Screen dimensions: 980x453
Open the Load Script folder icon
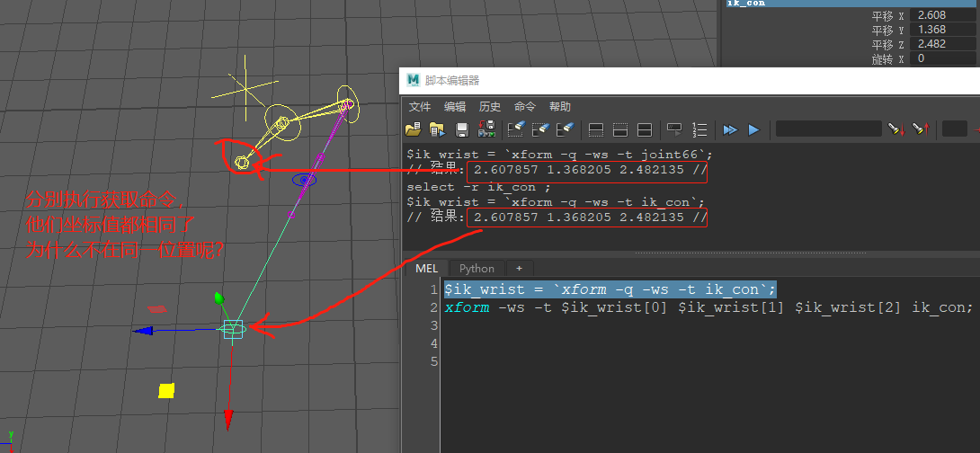(413, 129)
